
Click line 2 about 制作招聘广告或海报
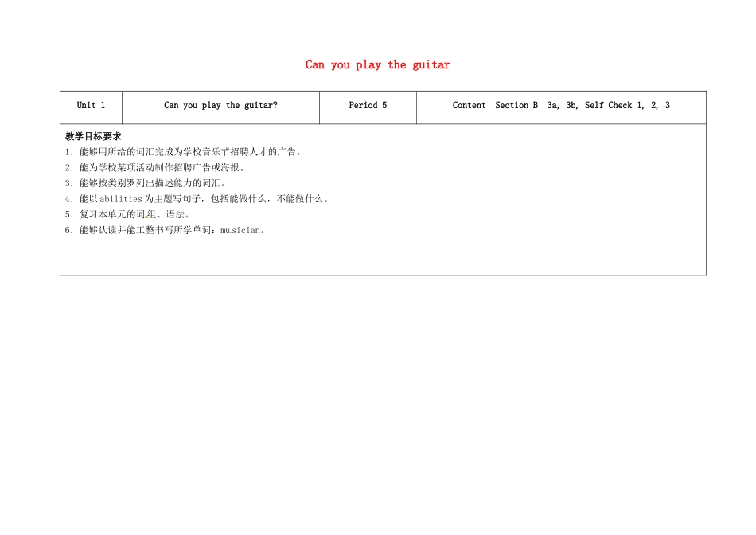click(155, 167)
